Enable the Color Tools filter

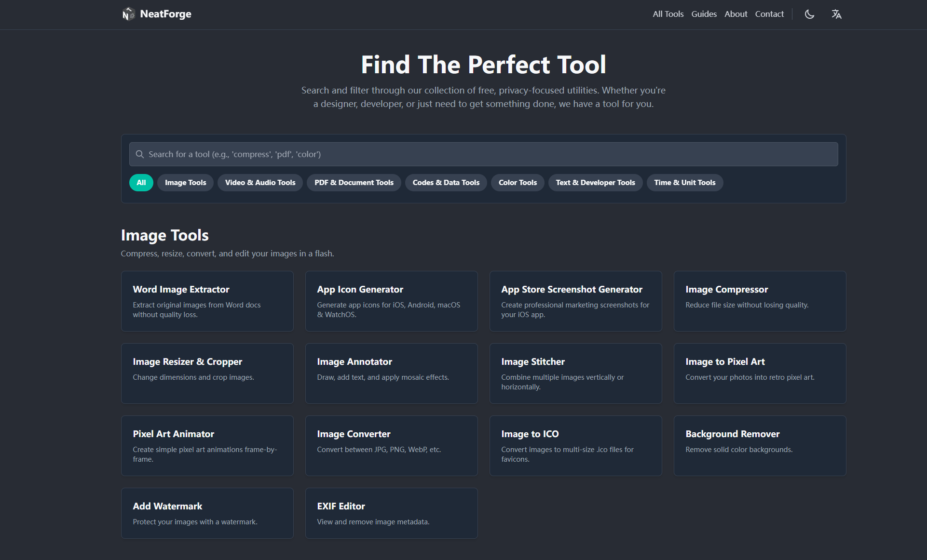[517, 182]
